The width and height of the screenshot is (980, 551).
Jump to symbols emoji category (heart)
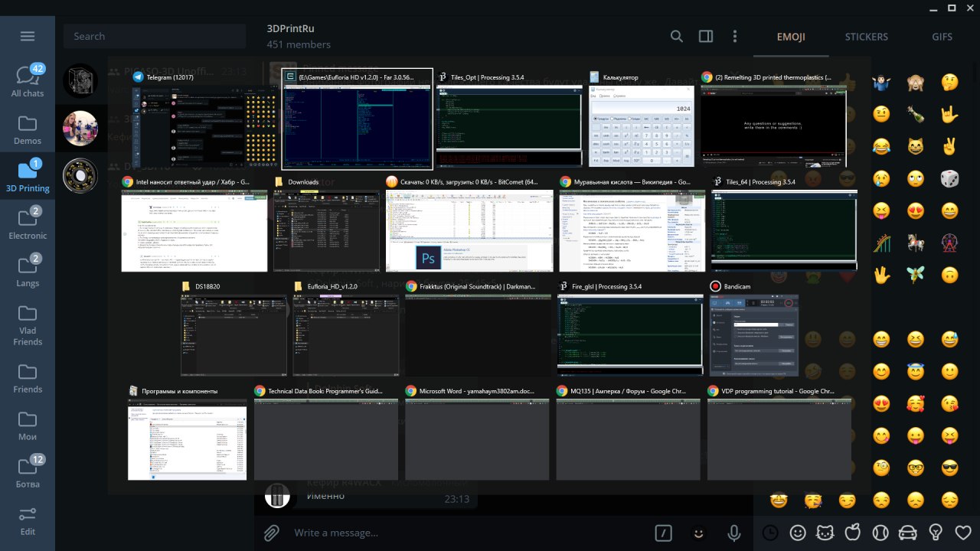(x=963, y=533)
